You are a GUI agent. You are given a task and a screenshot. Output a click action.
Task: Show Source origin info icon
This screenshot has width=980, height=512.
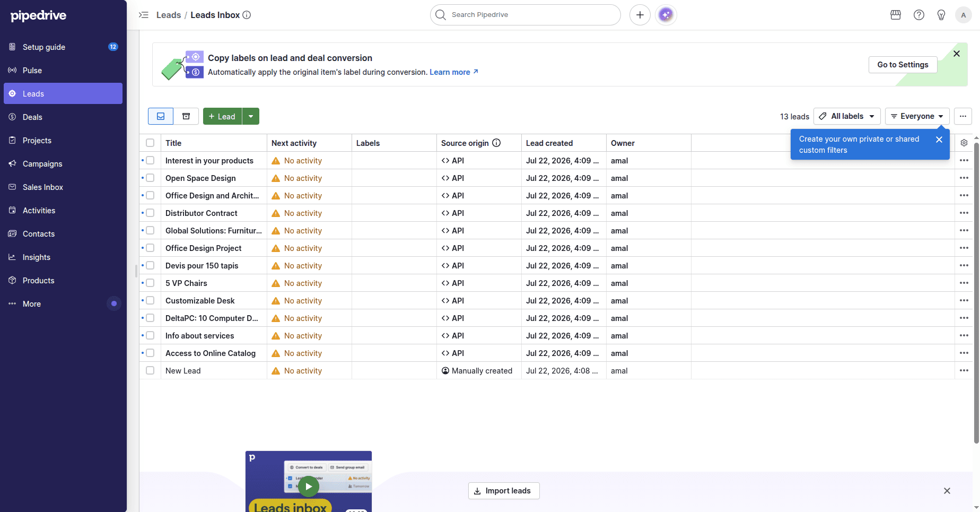496,143
